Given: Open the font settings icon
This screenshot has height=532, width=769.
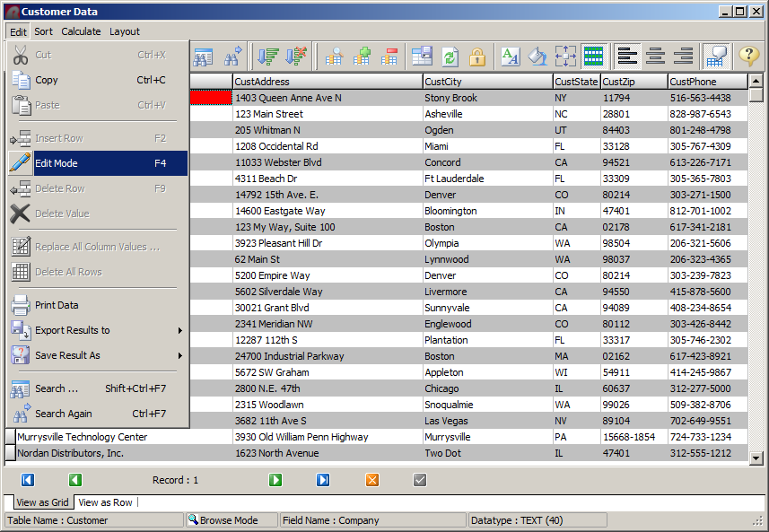Looking at the screenshot, I should pyautogui.click(x=510, y=57).
